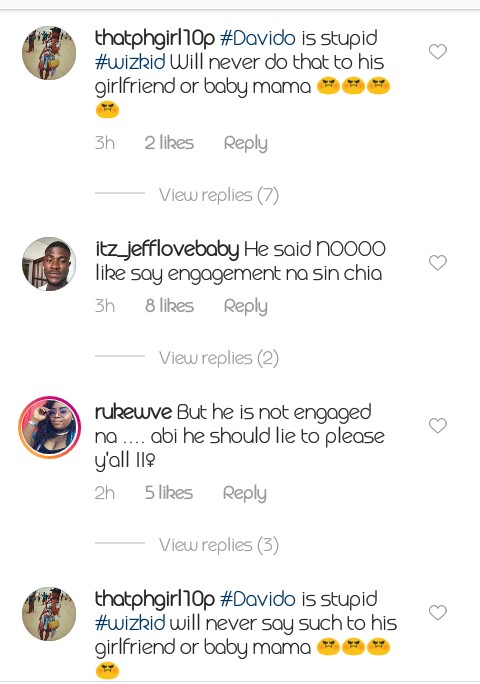Tap heart beside the last thatphgirl10p comment
Screen dimensions: 480x684
[438, 612]
